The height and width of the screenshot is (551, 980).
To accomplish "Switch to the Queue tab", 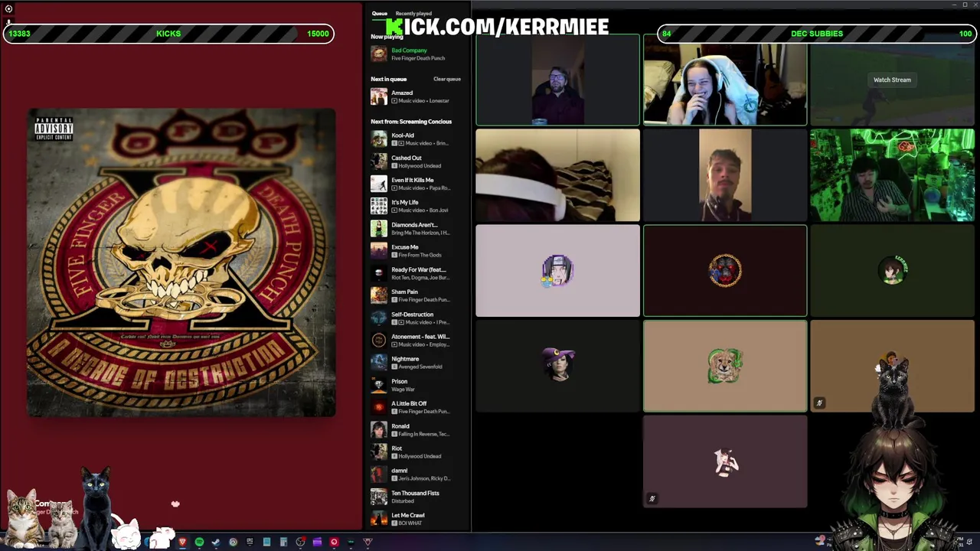I will click(x=380, y=14).
